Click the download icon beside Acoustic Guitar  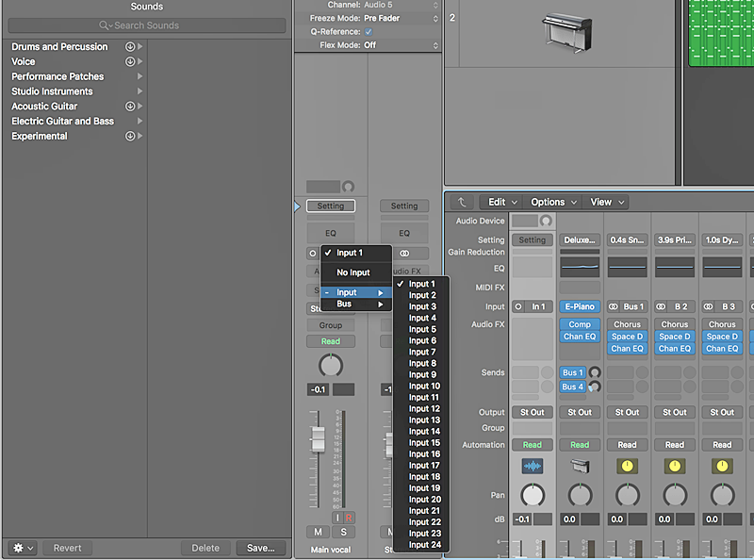coord(130,107)
